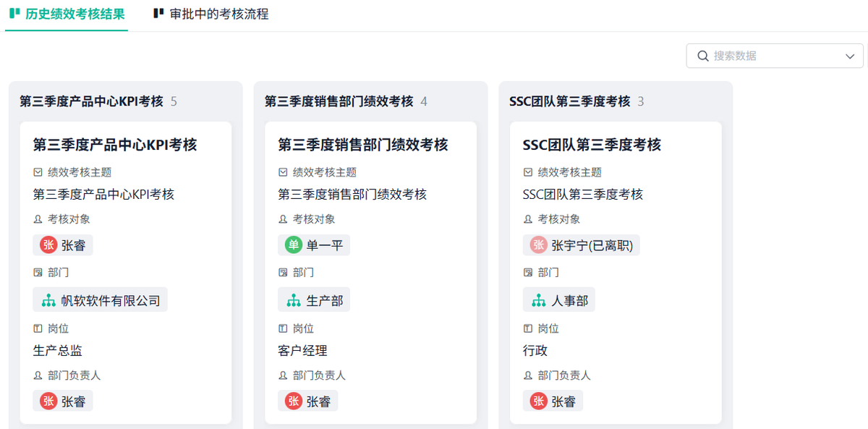Click the 第三季度销售部门绩效考核 column header
The height and width of the screenshot is (429, 868).
(x=339, y=101)
